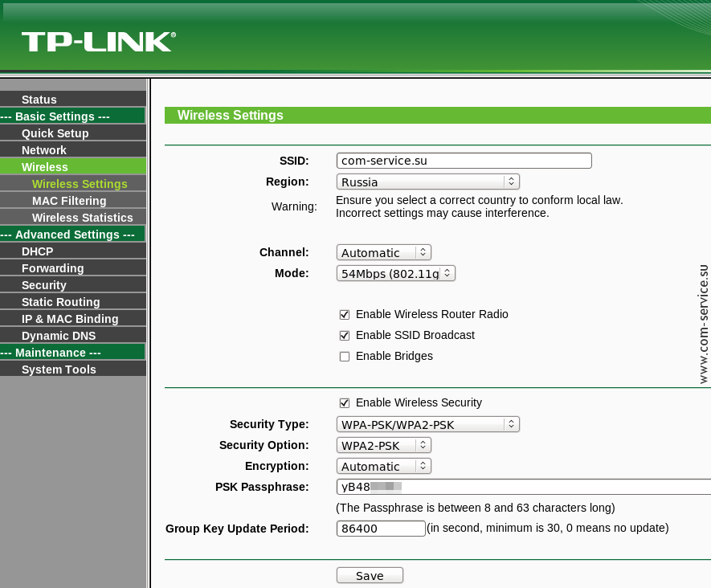This screenshot has height=588, width=711.
Task: Click the Maintenance section header
Action: click(72, 353)
